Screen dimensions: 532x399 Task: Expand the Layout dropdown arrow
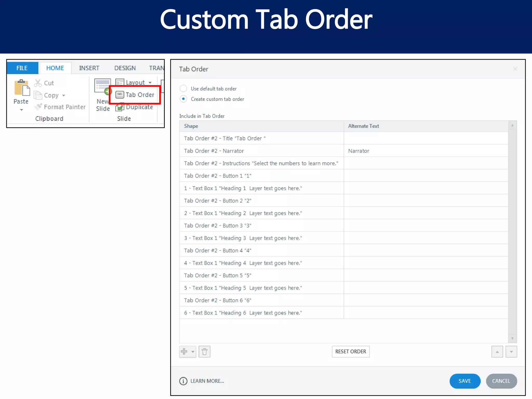coord(150,83)
